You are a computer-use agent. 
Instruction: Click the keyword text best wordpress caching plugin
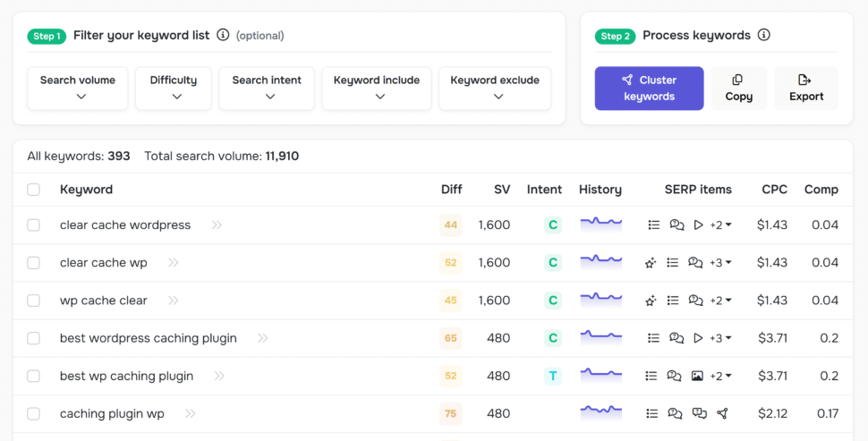click(149, 338)
